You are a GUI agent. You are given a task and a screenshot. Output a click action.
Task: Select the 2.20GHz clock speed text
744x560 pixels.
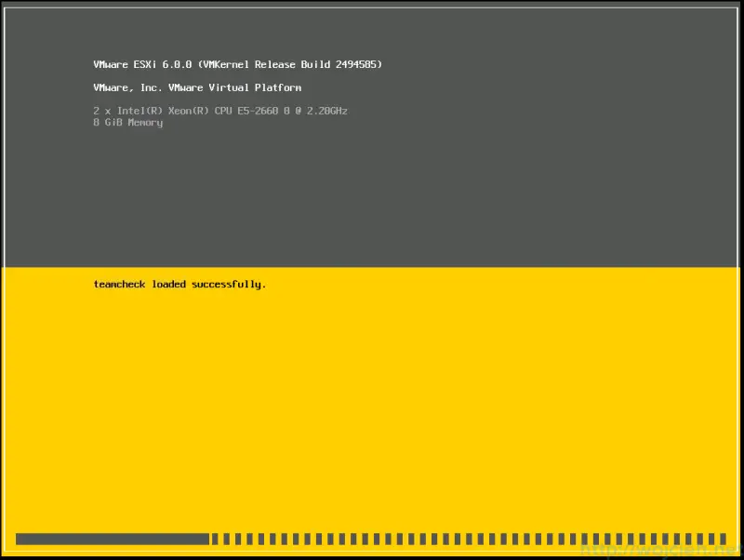pyautogui.click(x=324, y=110)
